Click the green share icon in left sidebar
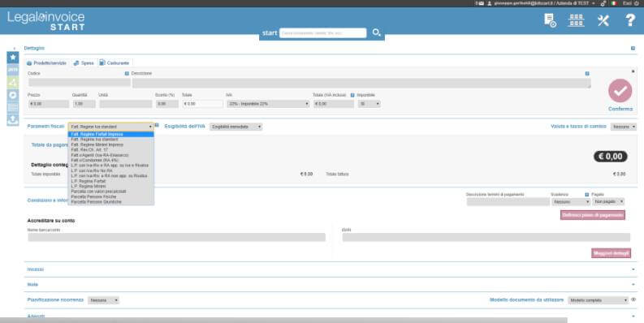 click(13, 83)
